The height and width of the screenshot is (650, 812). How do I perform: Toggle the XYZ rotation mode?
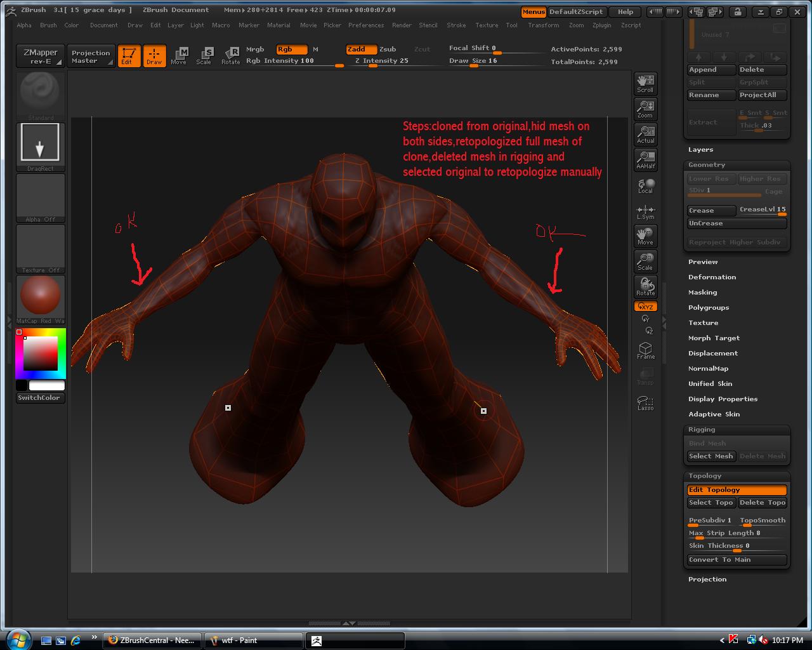pyautogui.click(x=645, y=307)
